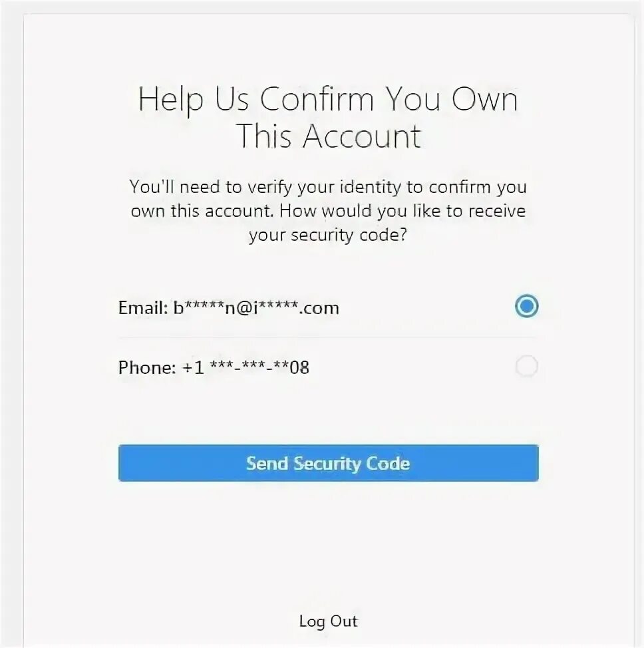Select the Email radio button

click(526, 306)
